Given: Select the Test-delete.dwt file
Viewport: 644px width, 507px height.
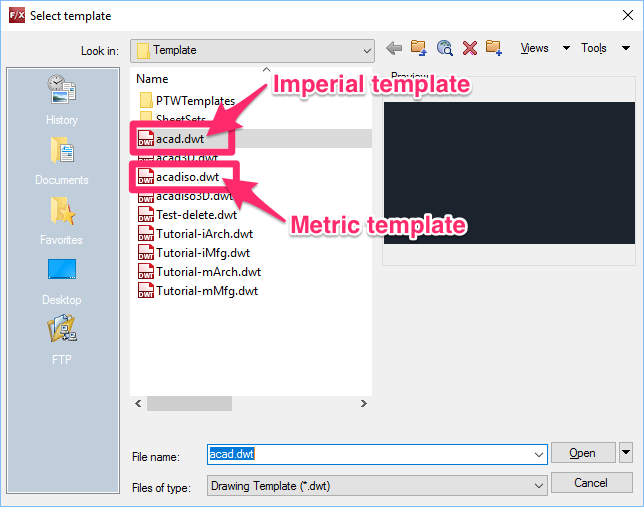Looking at the screenshot, I should click(187, 215).
